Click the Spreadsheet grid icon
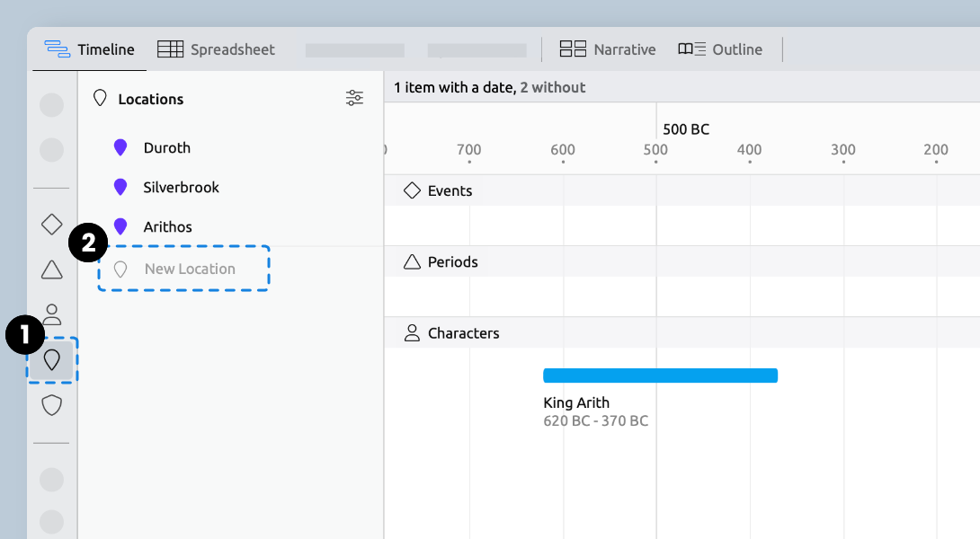 [170, 49]
